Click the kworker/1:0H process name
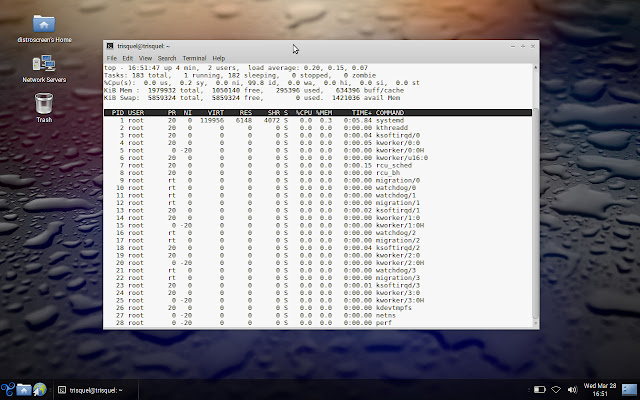640x400 pixels. click(x=400, y=225)
